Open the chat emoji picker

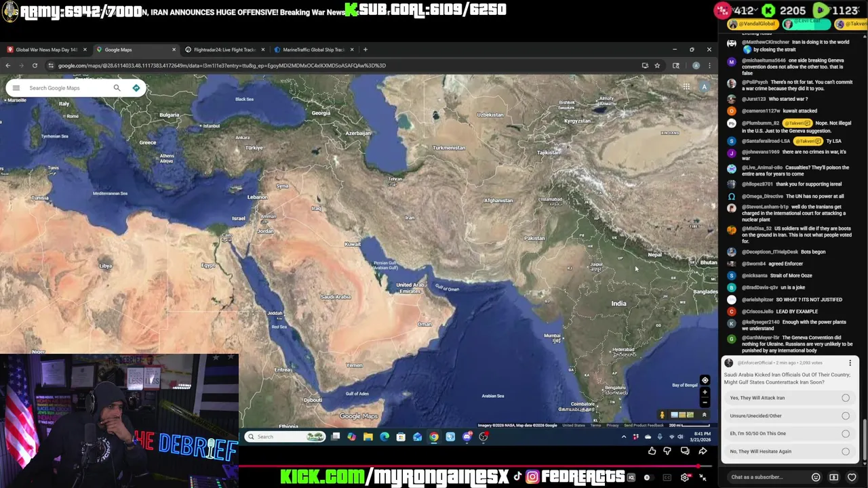816,477
